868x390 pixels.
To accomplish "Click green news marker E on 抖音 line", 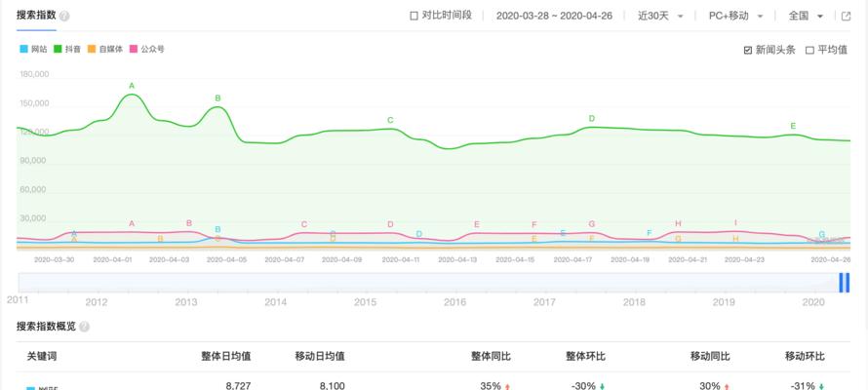I will pos(793,126).
